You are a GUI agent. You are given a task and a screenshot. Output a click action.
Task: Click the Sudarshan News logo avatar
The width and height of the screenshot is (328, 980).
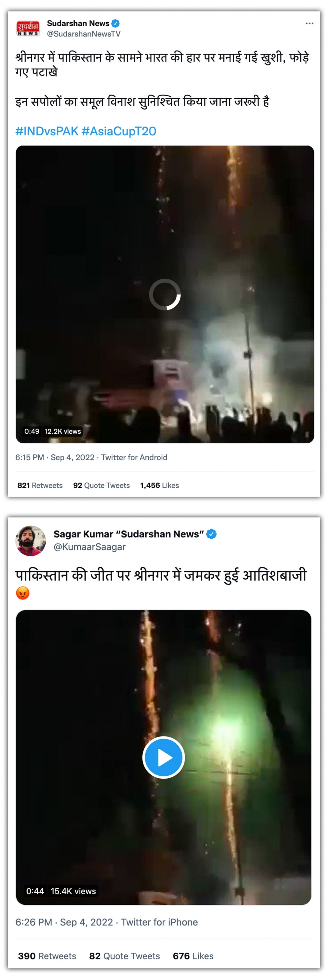pos(27,29)
